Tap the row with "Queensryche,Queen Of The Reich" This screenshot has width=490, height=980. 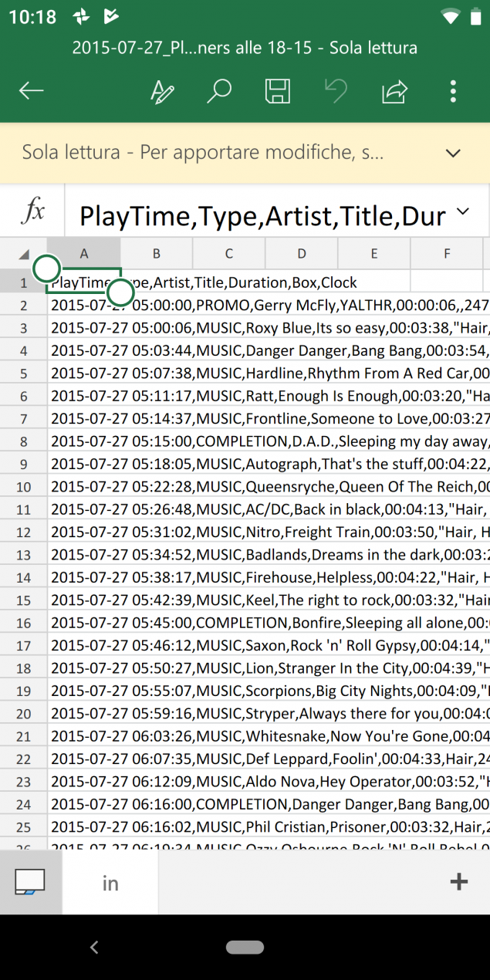coord(269,487)
